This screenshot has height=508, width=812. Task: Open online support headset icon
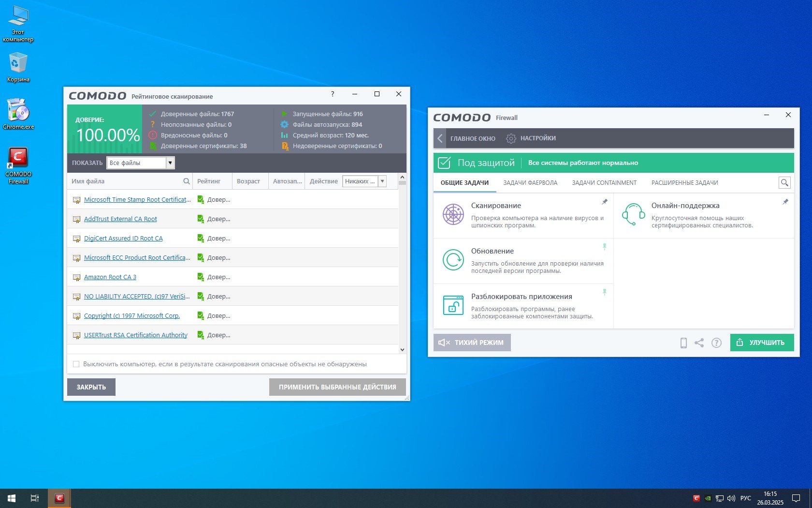(x=633, y=214)
